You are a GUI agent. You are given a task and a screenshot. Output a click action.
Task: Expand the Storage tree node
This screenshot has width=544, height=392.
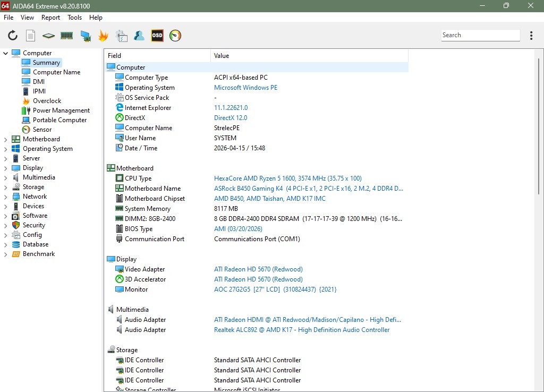(x=5, y=187)
